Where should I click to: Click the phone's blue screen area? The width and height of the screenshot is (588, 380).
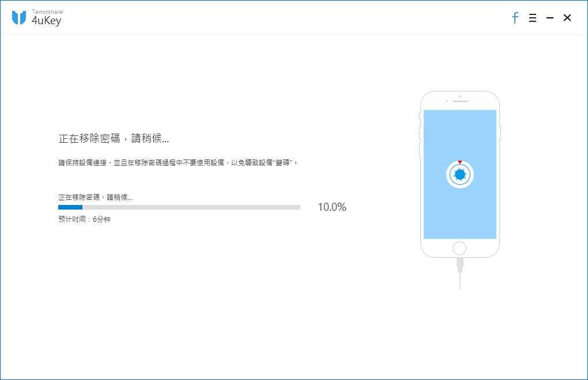(x=460, y=174)
